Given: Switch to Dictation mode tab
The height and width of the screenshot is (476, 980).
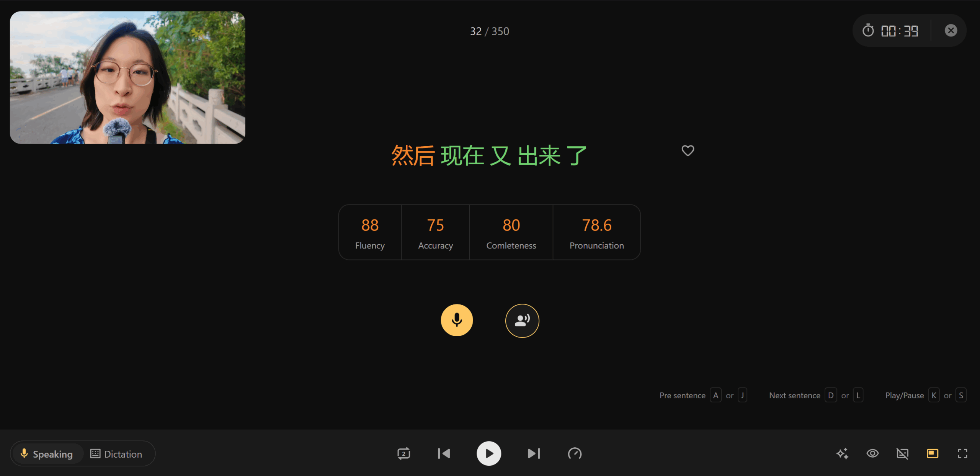Looking at the screenshot, I should click(x=116, y=454).
